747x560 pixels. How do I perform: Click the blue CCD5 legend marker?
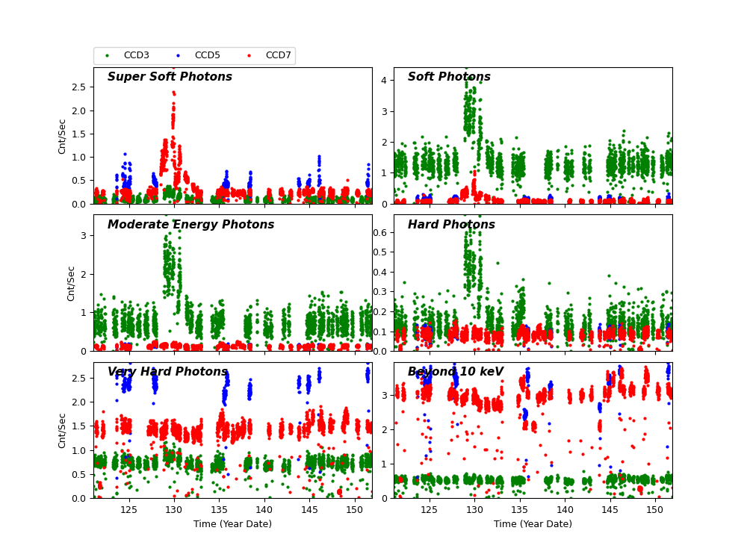(178, 56)
